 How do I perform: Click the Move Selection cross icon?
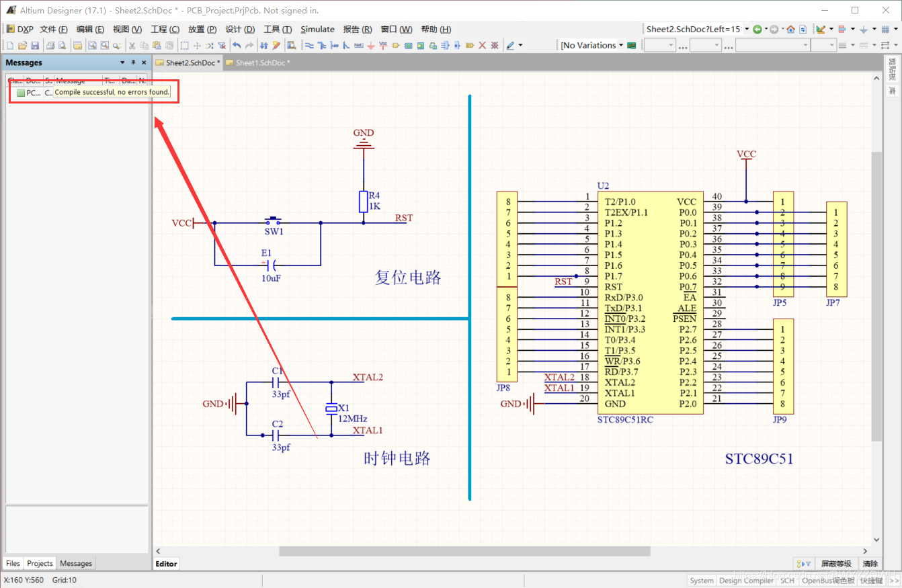tap(197, 46)
